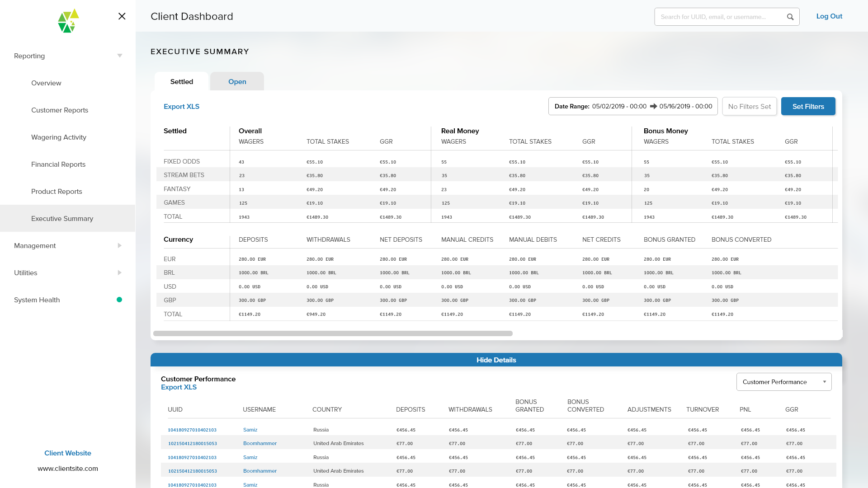Click the horizontal table scrollbar
868x488 pixels.
click(333, 333)
